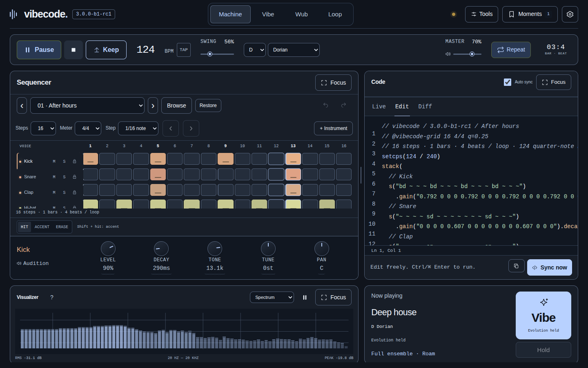Turn the Kick LEVEL knob
Viewport: 588px width, 368px height.
(x=108, y=249)
